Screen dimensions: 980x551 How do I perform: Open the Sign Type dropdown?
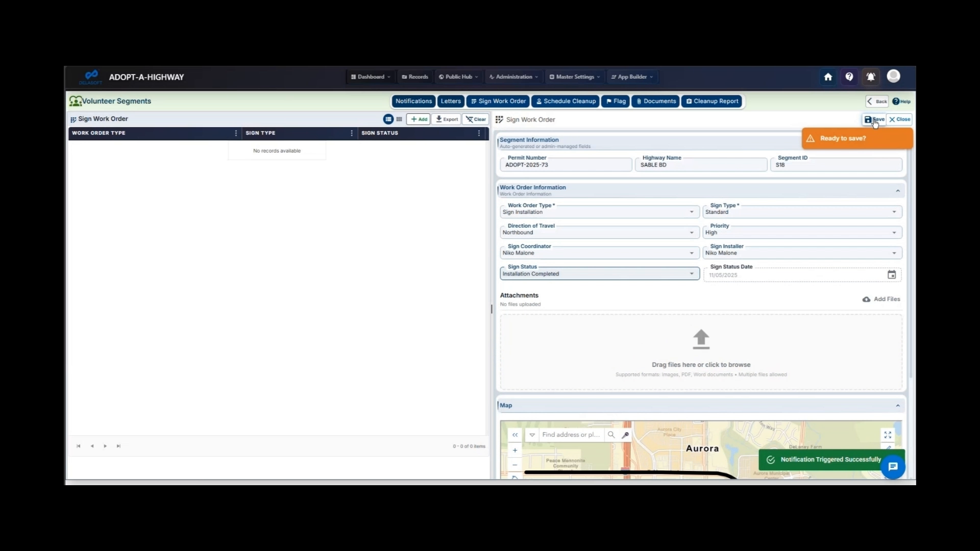click(894, 212)
